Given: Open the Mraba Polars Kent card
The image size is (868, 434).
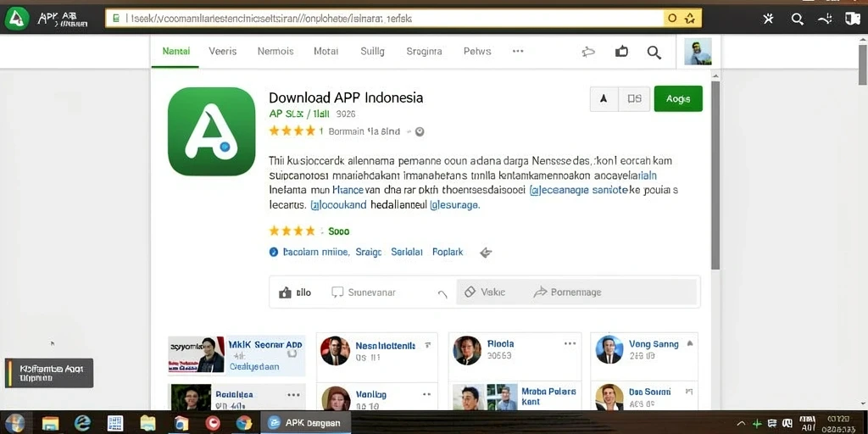Looking at the screenshot, I should [516, 397].
